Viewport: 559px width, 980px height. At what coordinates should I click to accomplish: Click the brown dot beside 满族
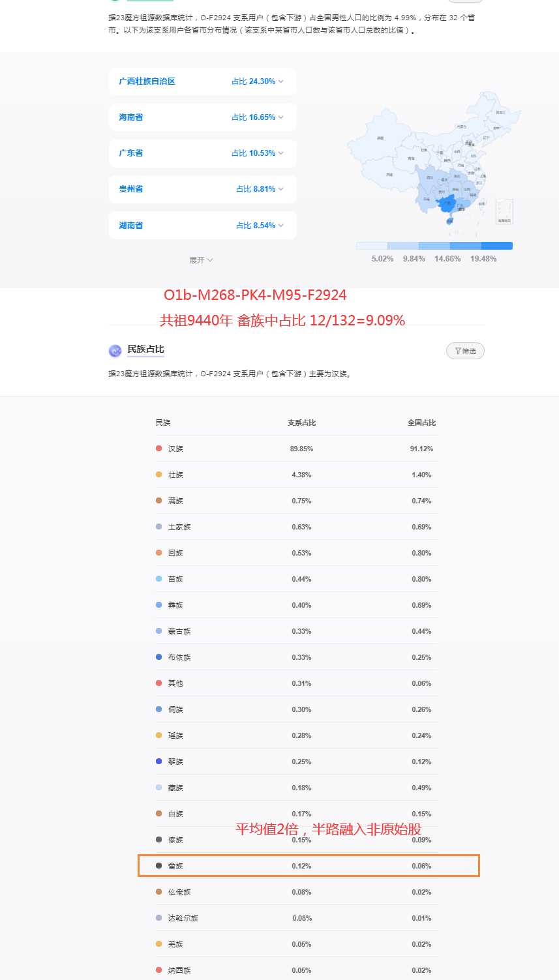[159, 501]
